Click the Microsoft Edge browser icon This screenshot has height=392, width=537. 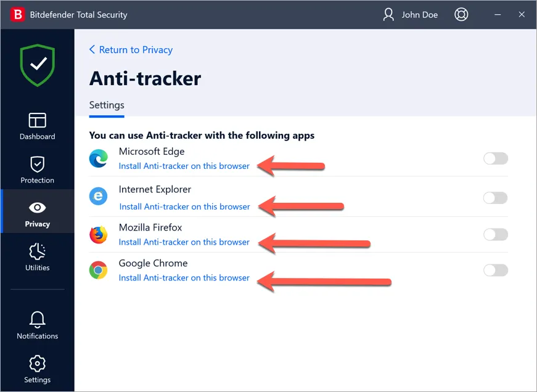coord(99,158)
